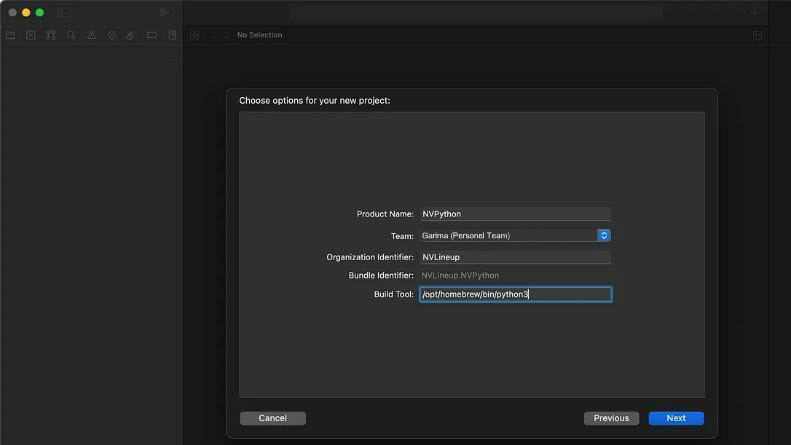The width and height of the screenshot is (791, 445).
Task: Show the Issue navigator warning icon
Action: pos(91,35)
